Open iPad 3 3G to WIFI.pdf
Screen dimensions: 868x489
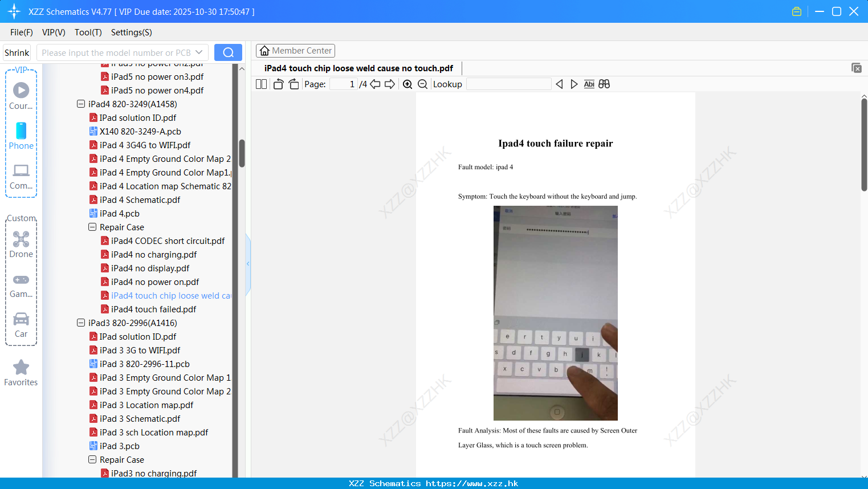tap(135, 351)
